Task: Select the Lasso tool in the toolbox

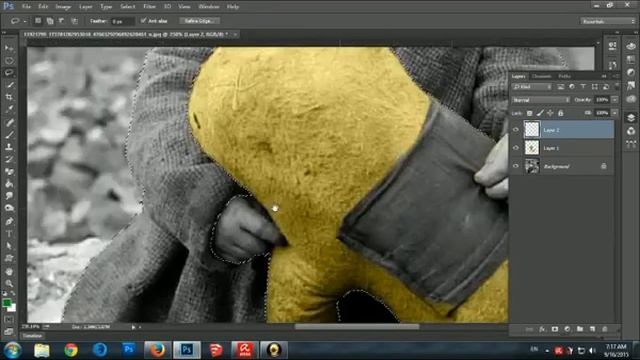Action: click(9, 73)
